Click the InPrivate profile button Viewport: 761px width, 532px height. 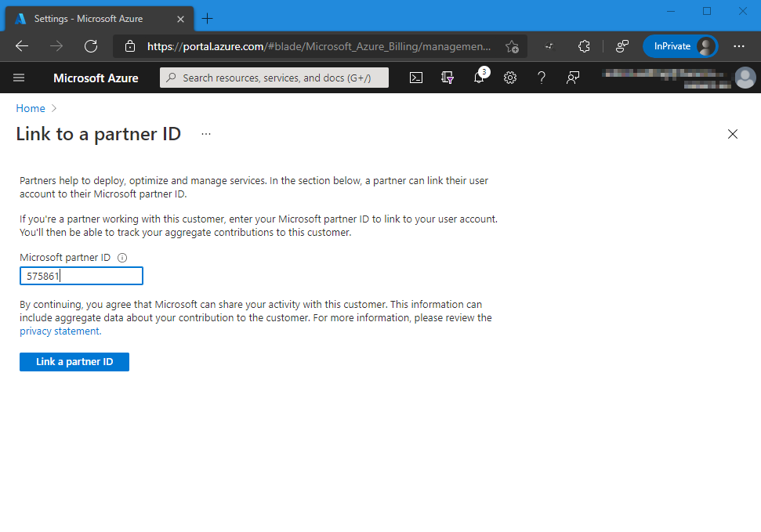point(679,46)
